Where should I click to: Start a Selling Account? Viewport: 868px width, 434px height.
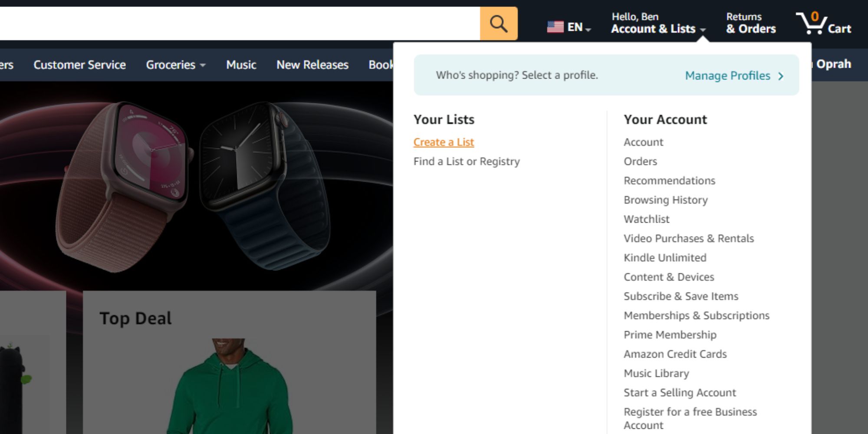click(680, 392)
